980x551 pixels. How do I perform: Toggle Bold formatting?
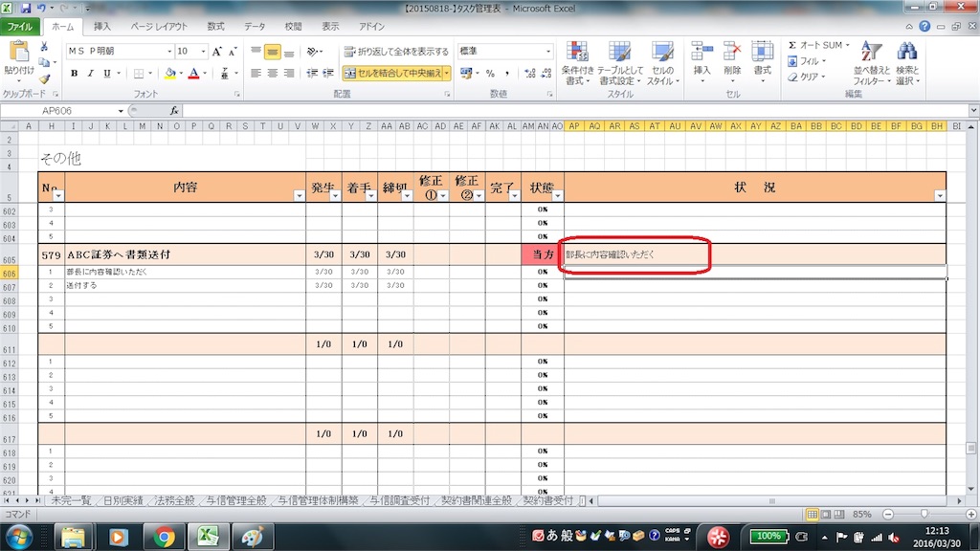coord(74,73)
